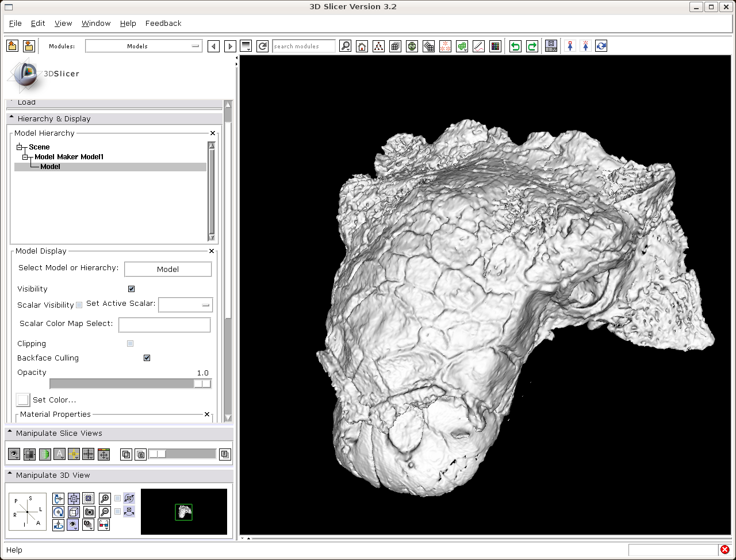736x560 pixels.
Task: Click the Select Model button labeled Model
Action: pyautogui.click(x=168, y=269)
